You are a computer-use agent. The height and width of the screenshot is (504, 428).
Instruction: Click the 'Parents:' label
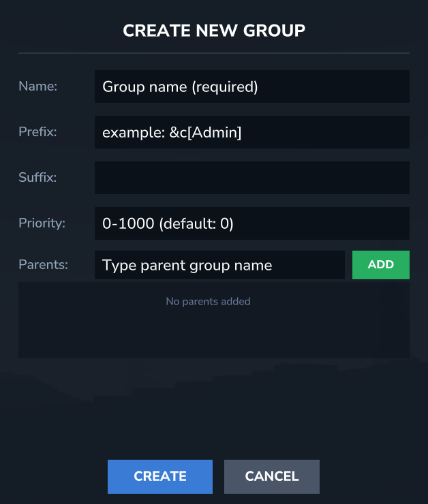point(44,265)
